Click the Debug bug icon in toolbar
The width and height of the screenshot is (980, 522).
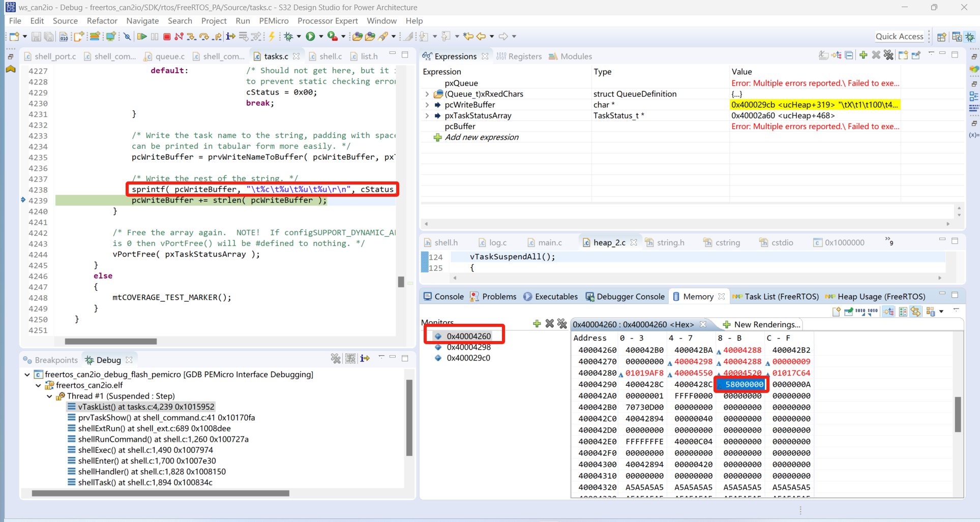[289, 36]
